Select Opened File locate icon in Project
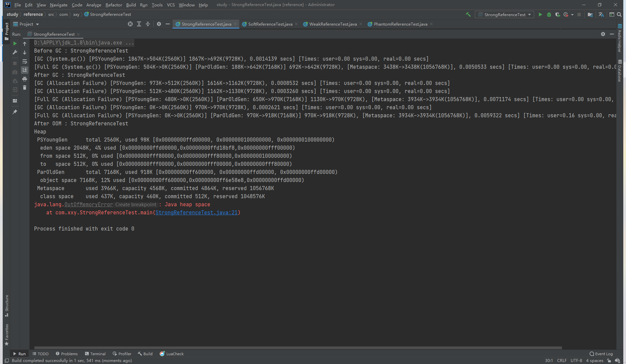This screenshot has width=626, height=364. (x=130, y=24)
